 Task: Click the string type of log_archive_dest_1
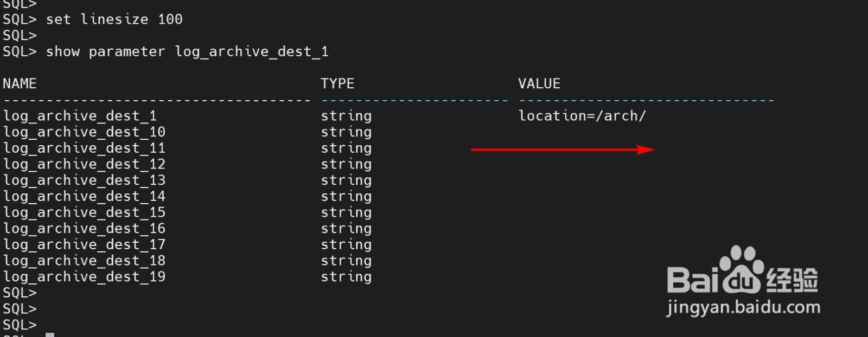[x=346, y=116]
